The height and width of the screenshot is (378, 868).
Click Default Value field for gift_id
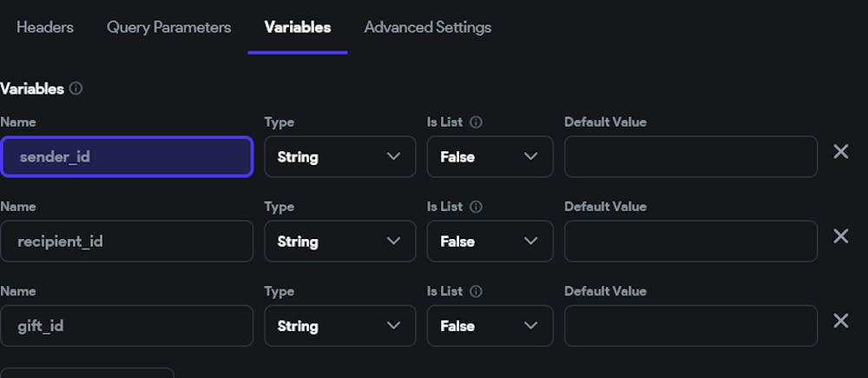click(x=690, y=326)
